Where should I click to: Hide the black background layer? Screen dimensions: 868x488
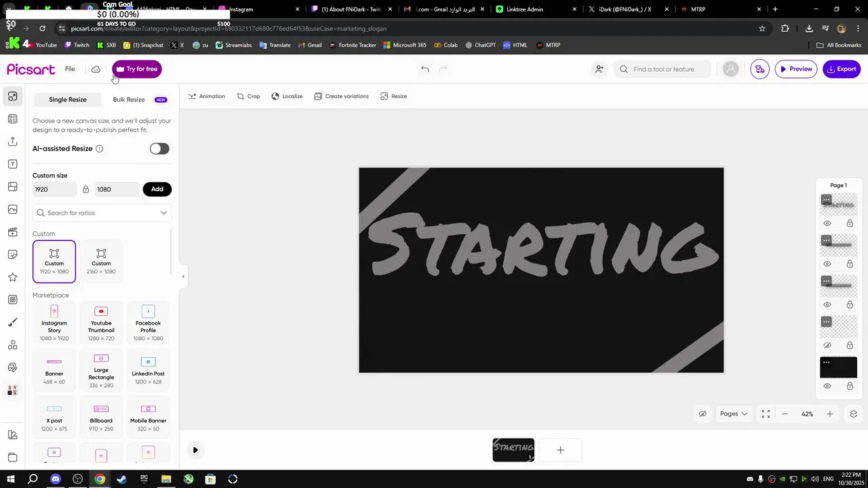click(827, 386)
